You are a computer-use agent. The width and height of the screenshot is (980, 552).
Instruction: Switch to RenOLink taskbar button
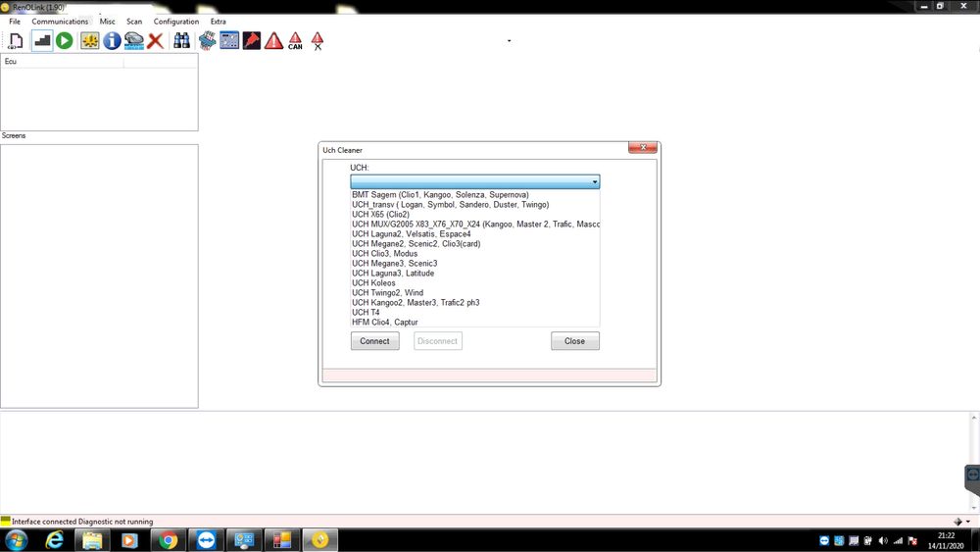[x=320, y=540]
